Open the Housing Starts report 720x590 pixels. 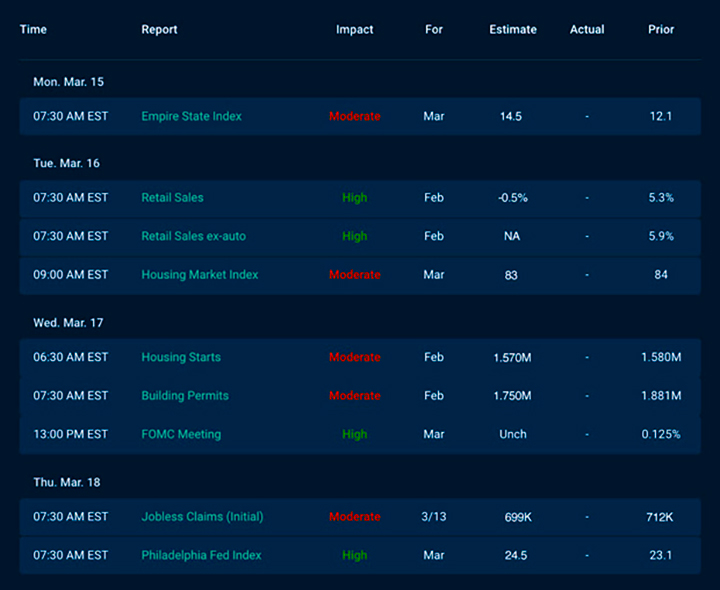tap(181, 357)
